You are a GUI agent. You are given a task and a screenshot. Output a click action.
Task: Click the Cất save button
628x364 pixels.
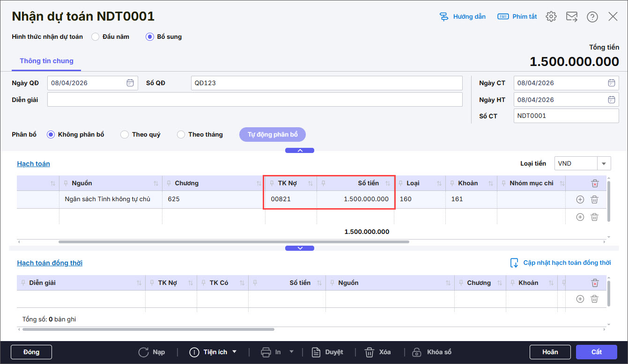[597, 352]
